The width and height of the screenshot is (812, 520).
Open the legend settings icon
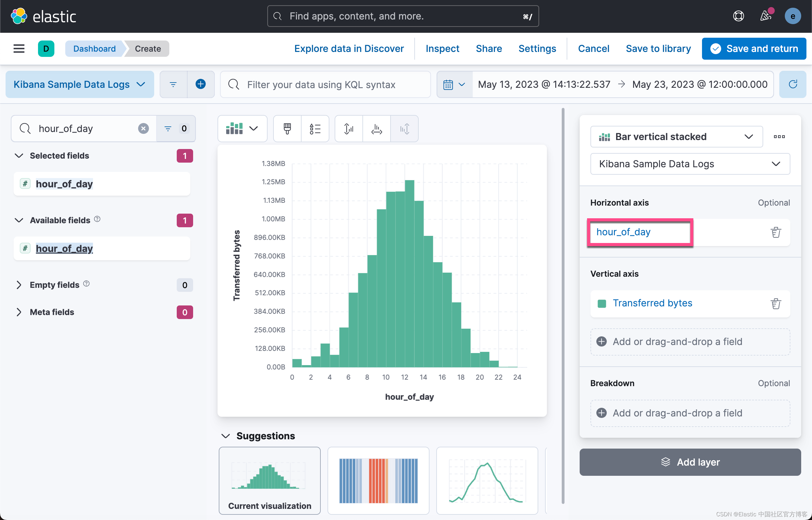(315, 128)
